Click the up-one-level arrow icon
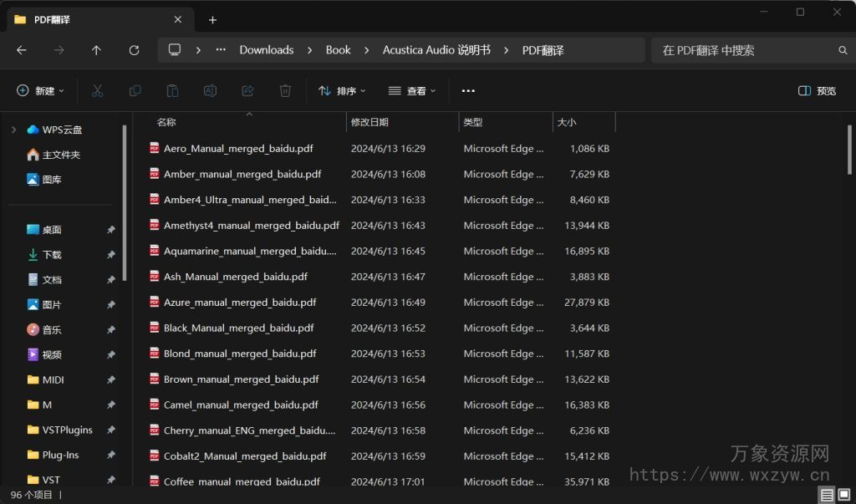 (x=96, y=50)
